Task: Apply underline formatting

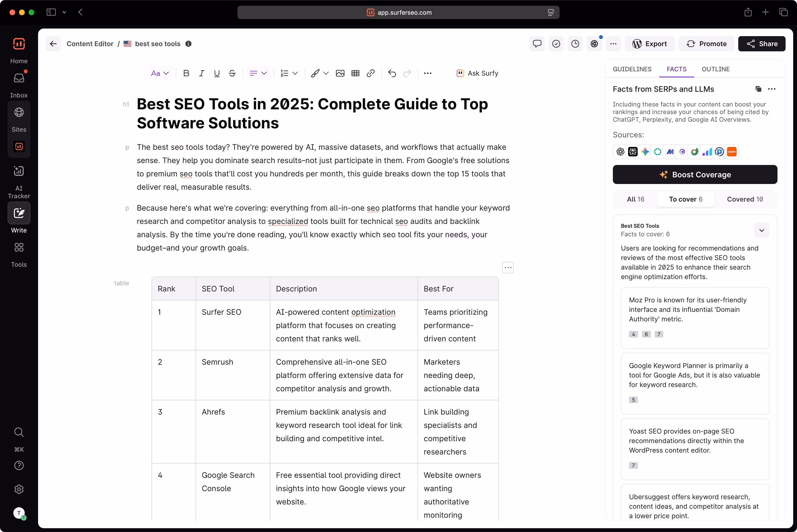Action: click(x=217, y=73)
